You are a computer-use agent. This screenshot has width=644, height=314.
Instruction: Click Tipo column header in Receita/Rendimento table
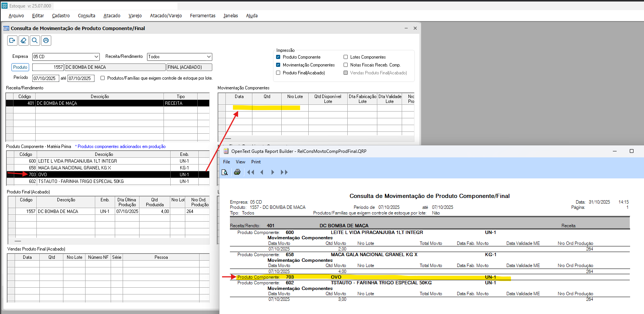tap(181, 97)
